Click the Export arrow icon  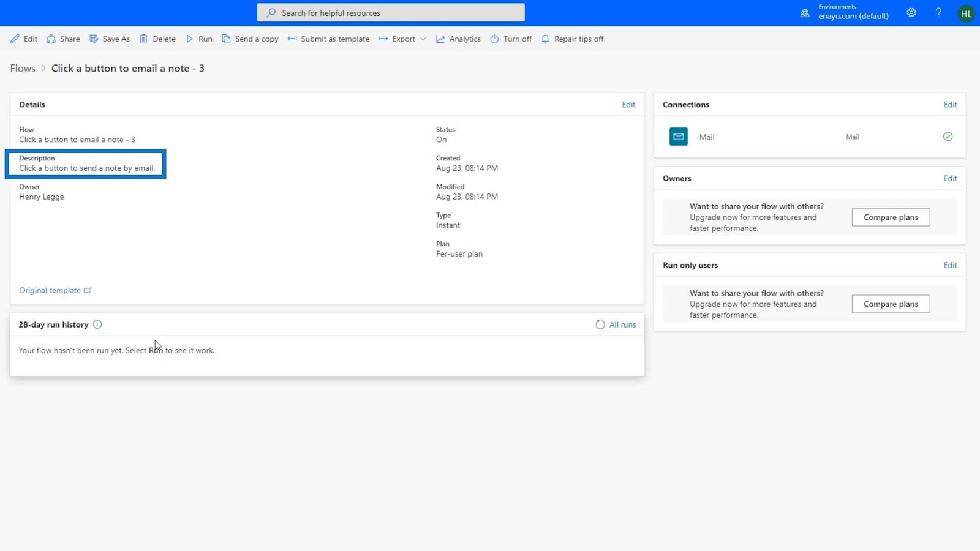coord(383,39)
